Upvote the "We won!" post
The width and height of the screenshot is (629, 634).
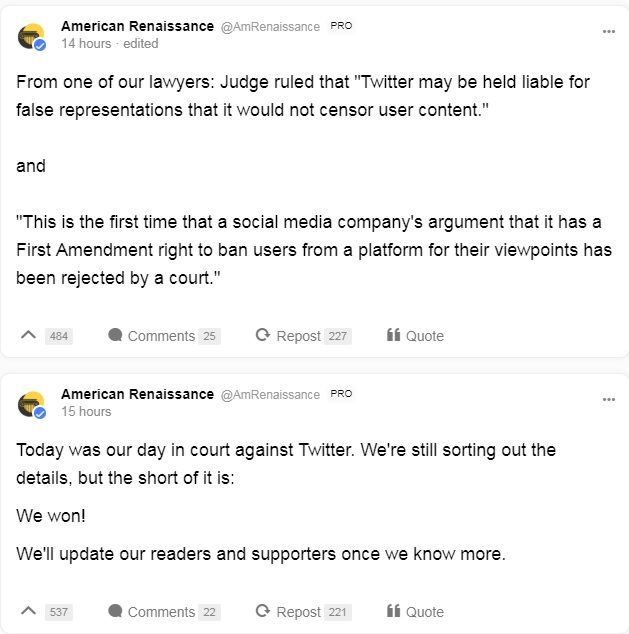tap(28, 611)
